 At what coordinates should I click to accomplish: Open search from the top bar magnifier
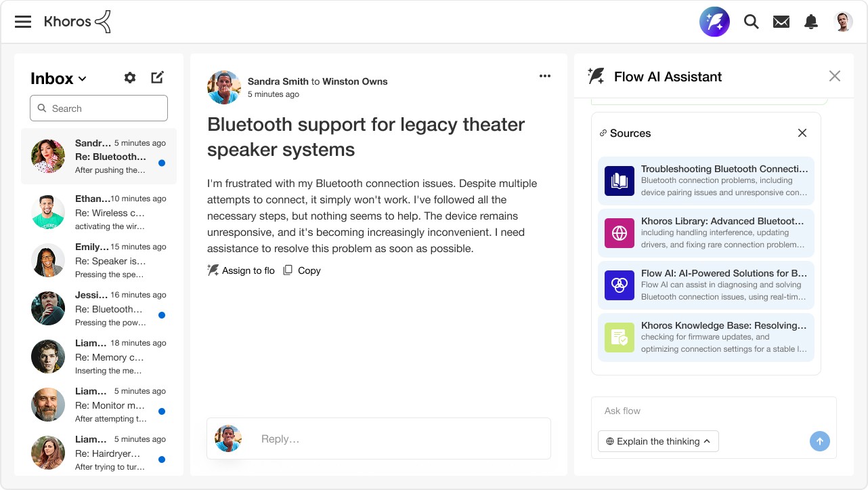coord(751,22)
